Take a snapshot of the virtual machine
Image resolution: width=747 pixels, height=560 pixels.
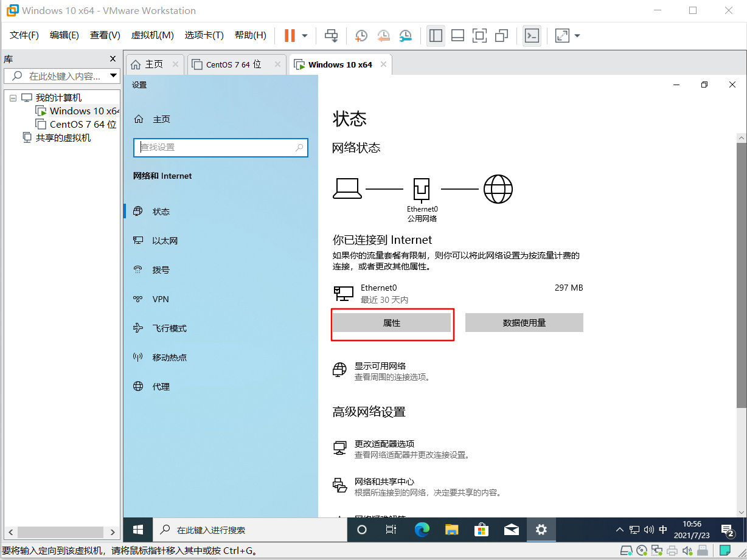pos(361,35)
